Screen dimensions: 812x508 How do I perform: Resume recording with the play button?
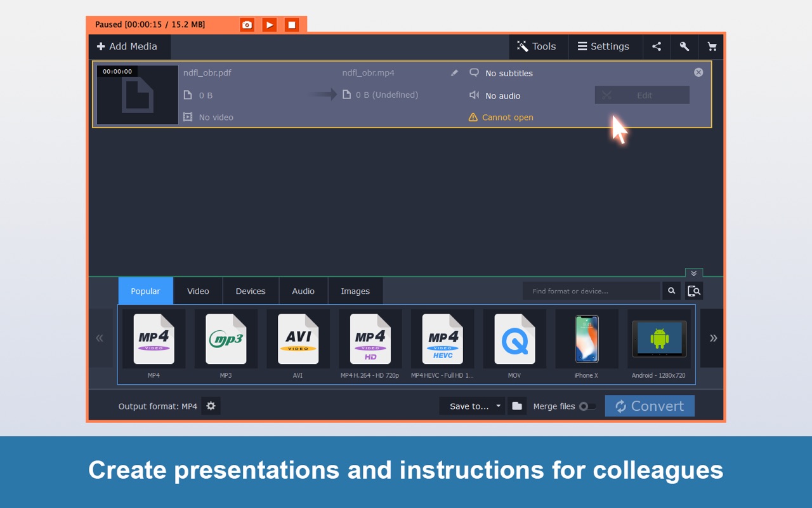pyautogui.click(x=270, y=25)
